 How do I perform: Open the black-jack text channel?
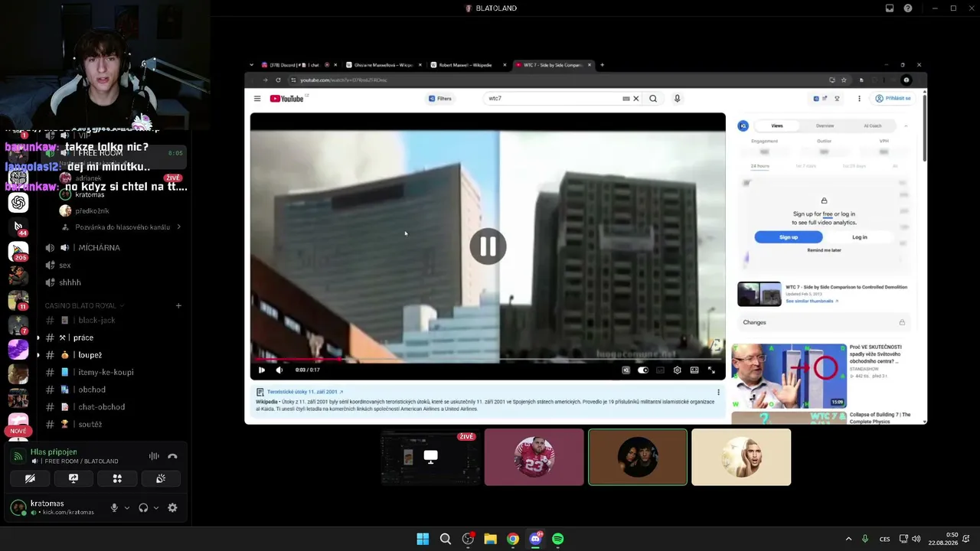point(96,320)
